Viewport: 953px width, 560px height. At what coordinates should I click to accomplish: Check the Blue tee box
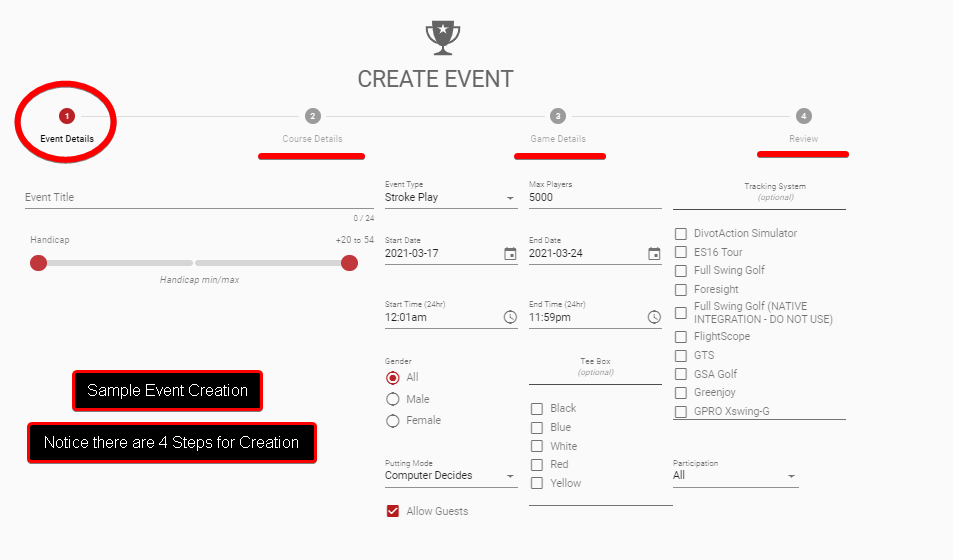pyautogui.click(x=537, y=427)
